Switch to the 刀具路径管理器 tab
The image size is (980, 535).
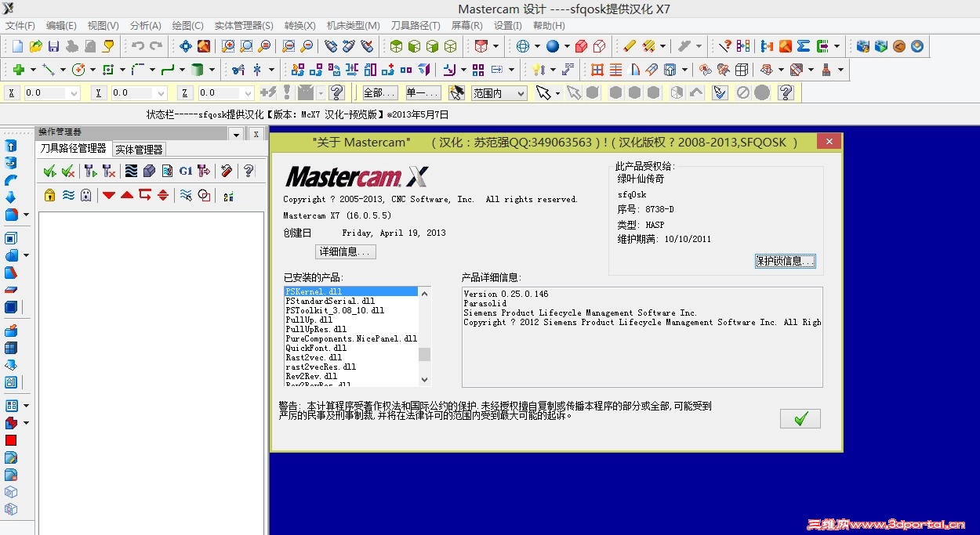pos(74,148)
